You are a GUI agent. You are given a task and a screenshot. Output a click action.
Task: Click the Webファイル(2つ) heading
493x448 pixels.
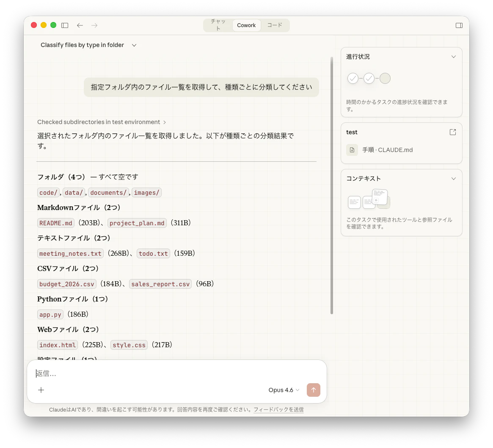point(68,330)
